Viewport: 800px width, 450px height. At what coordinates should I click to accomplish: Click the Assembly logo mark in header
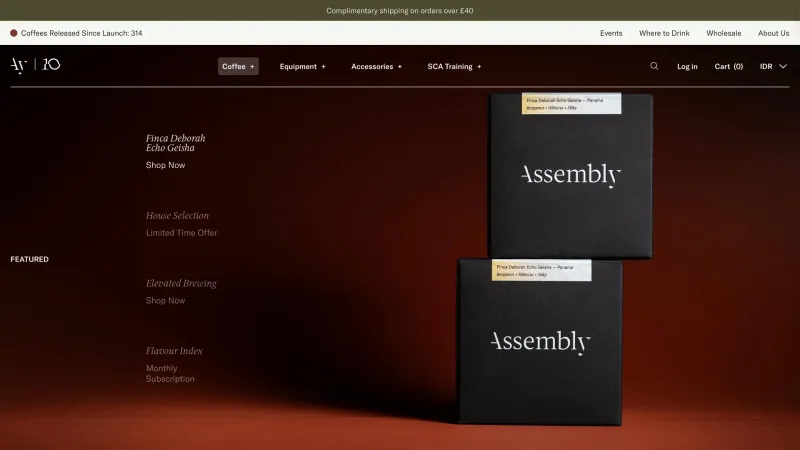[19, 65]
